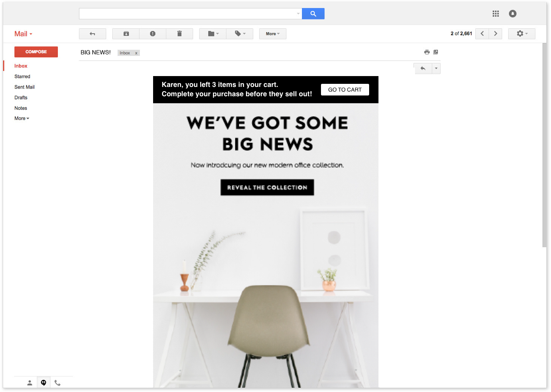Open the account notifications icon

tap(513, 14)
